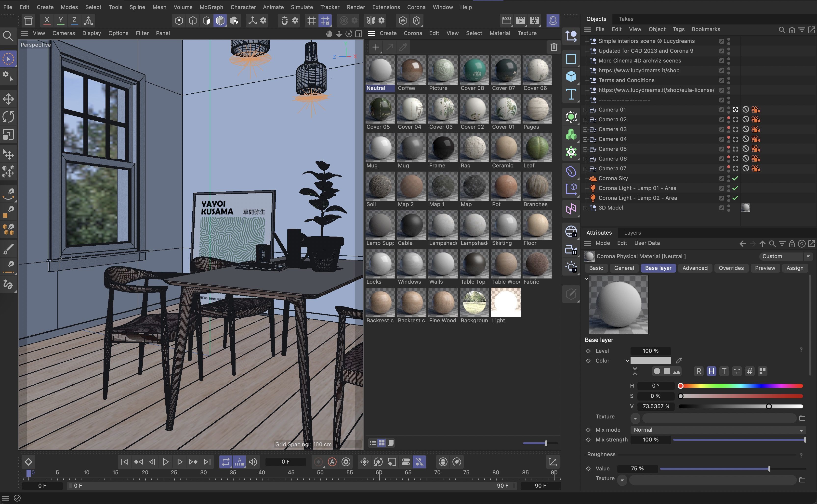Toggle visibility dots for Corona Sky
This screenshot has height=504, width=817.
click(729, 178)
